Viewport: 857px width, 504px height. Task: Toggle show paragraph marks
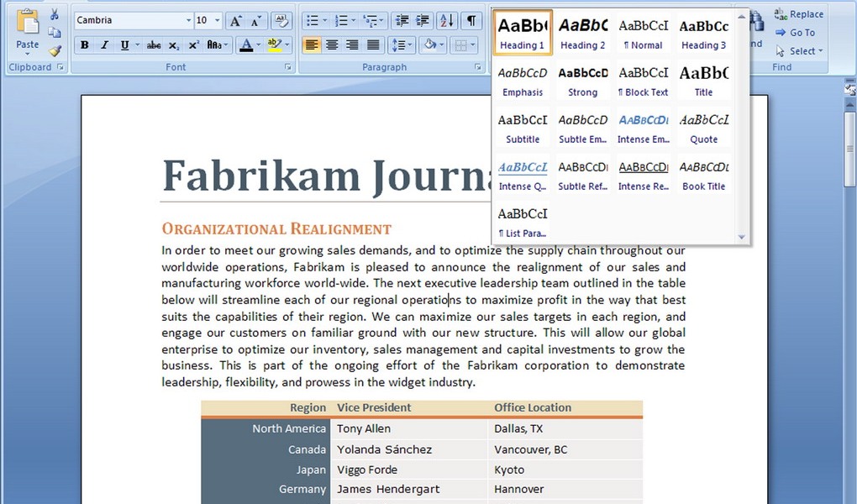click(471, 21)
